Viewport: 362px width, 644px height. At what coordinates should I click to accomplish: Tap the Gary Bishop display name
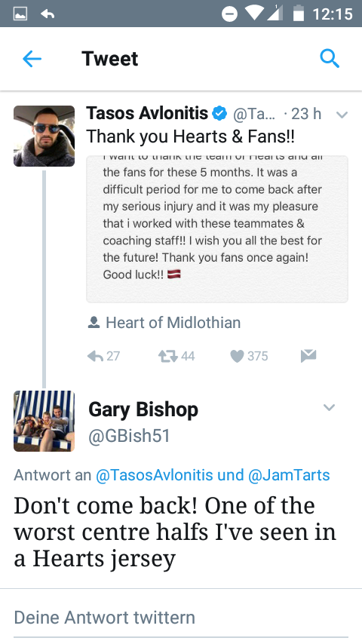click(143, 409)
